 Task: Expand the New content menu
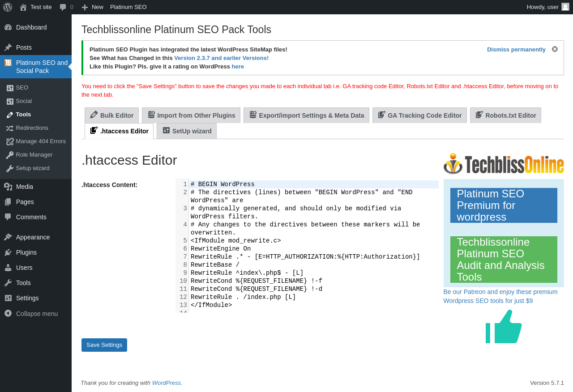point(93,7)
